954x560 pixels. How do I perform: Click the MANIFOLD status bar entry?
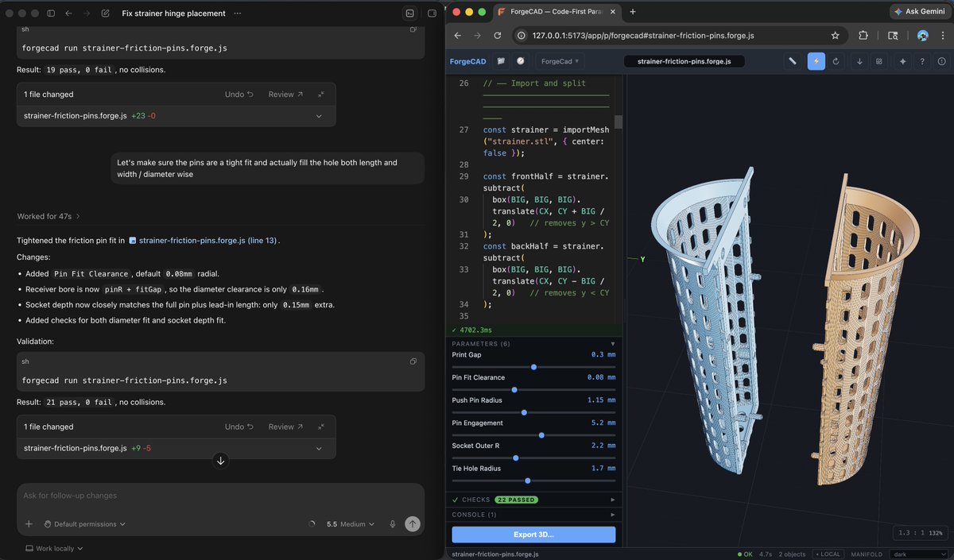tap(866, 554)
